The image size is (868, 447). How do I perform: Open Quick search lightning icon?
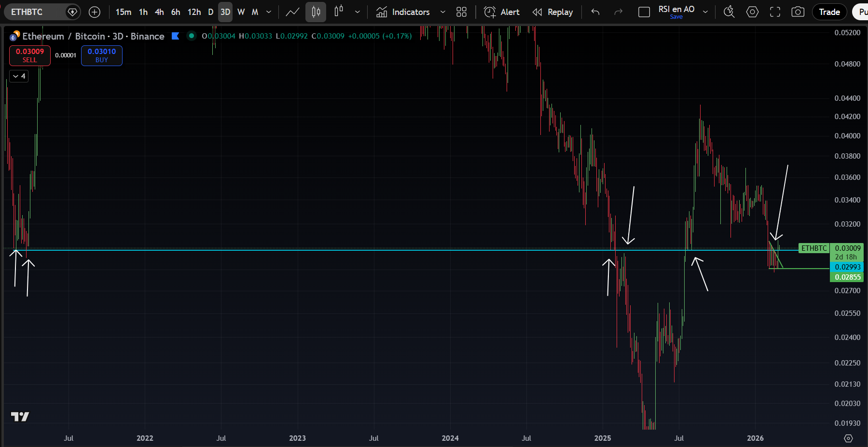point(729,12)
